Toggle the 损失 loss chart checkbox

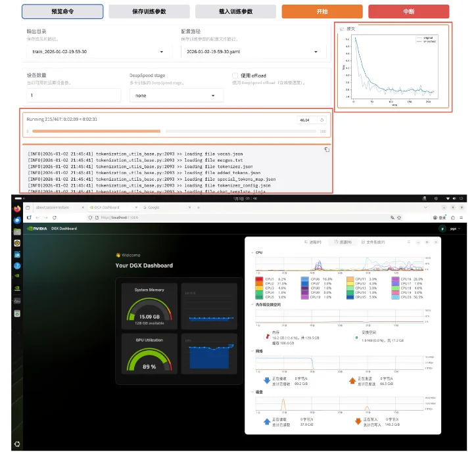click(341, 29)
